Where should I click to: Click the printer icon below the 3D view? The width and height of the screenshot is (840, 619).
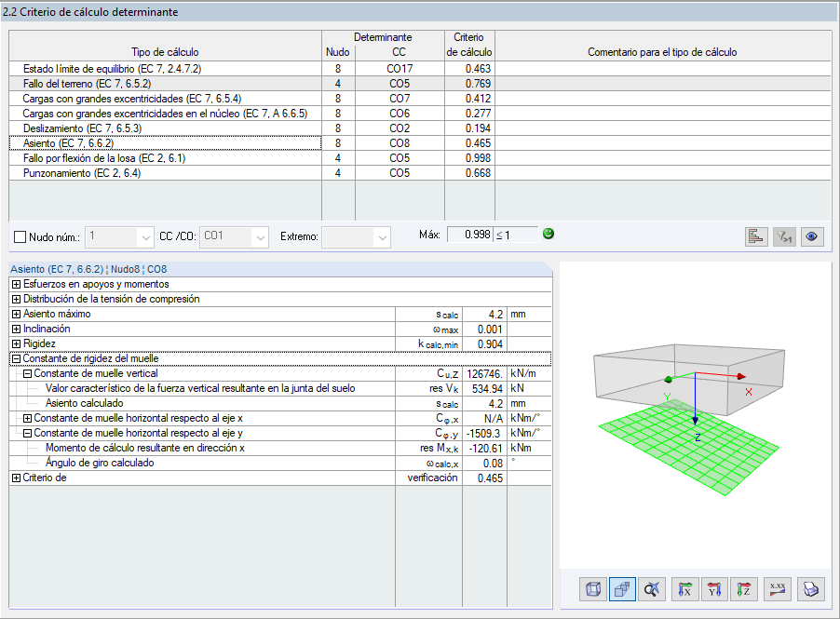click(810, 589)
